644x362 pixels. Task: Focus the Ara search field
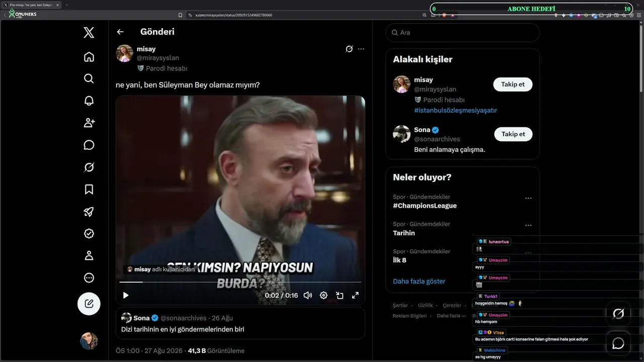point(462,33)
